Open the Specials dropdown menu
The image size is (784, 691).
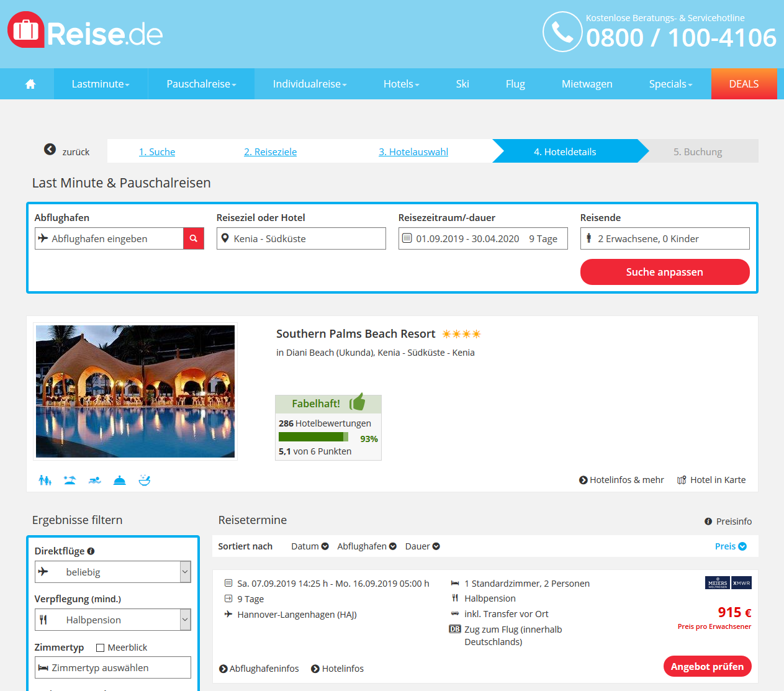(x=670, y=84)
